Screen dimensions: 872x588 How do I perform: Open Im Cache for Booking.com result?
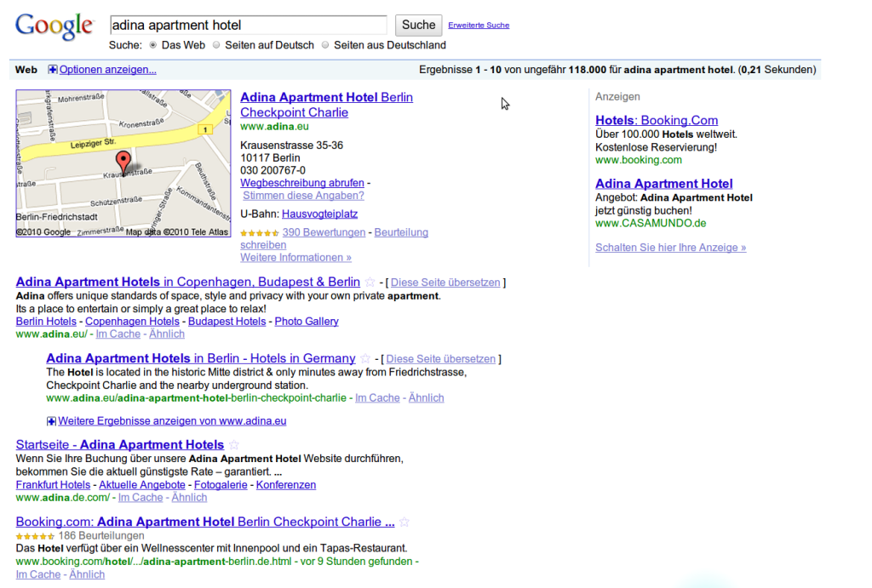(38, 574)
